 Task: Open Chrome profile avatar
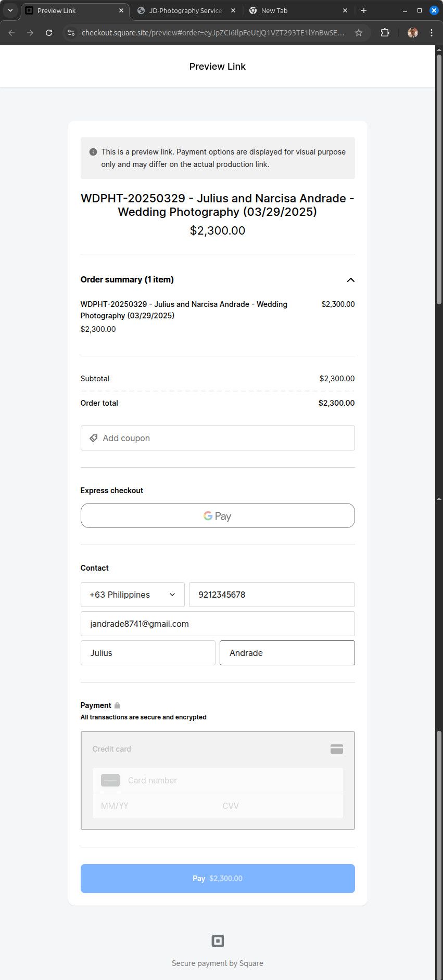[x=413, y=33]
